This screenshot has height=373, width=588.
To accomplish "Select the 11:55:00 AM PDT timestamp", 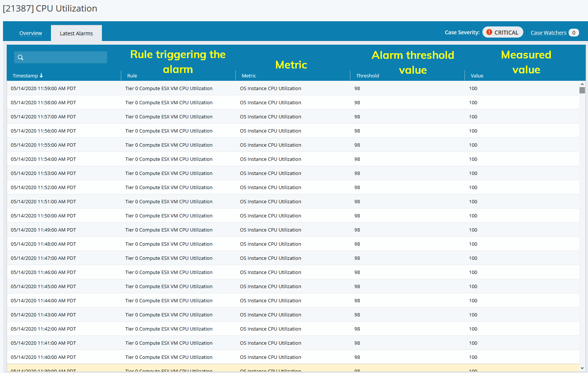I will tap(43, 145).
